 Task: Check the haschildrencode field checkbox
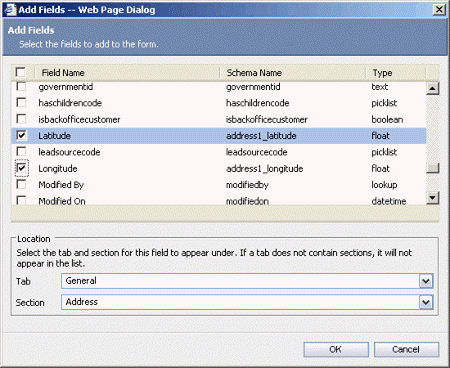pos(21,102)
